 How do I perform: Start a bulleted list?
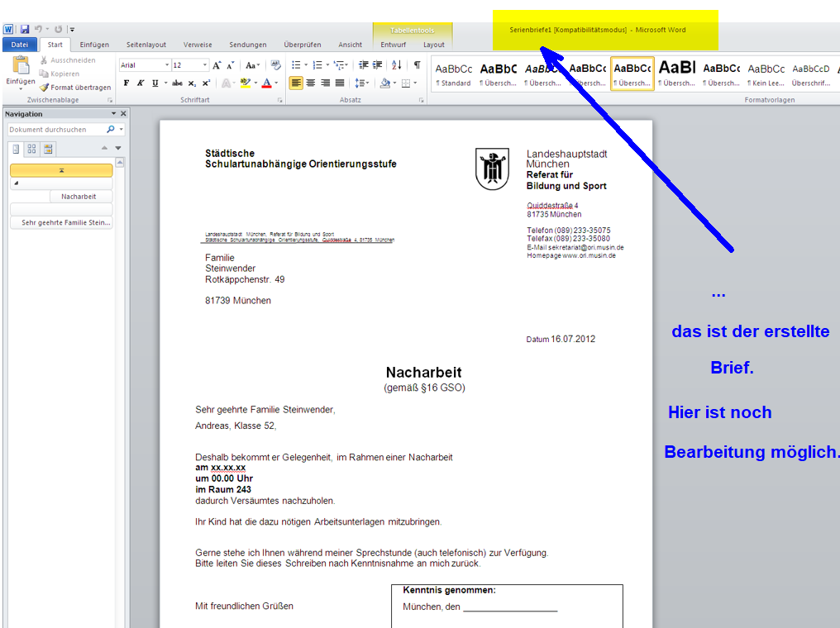click(x=296, y=65)
